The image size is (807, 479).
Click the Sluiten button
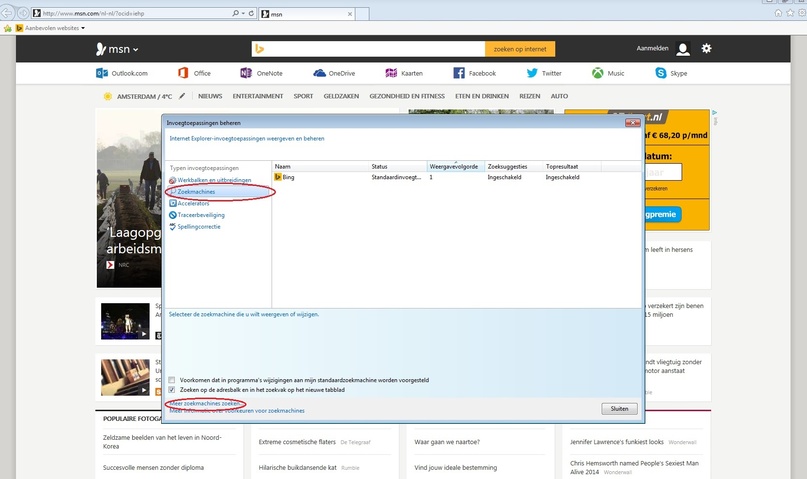point(620,409)
